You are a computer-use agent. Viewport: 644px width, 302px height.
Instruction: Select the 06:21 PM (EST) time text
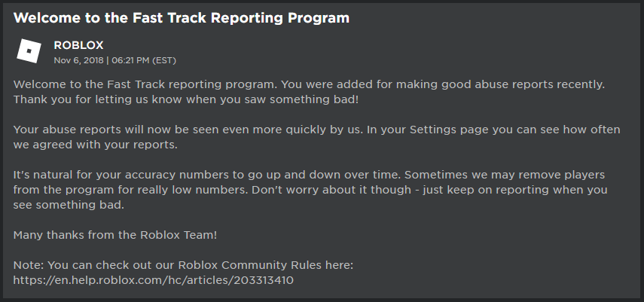point(144,60)
